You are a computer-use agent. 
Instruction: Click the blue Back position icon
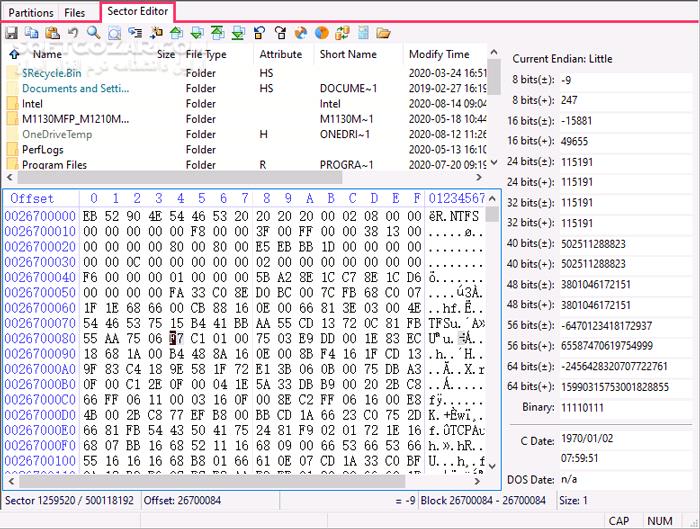(259, 33)
